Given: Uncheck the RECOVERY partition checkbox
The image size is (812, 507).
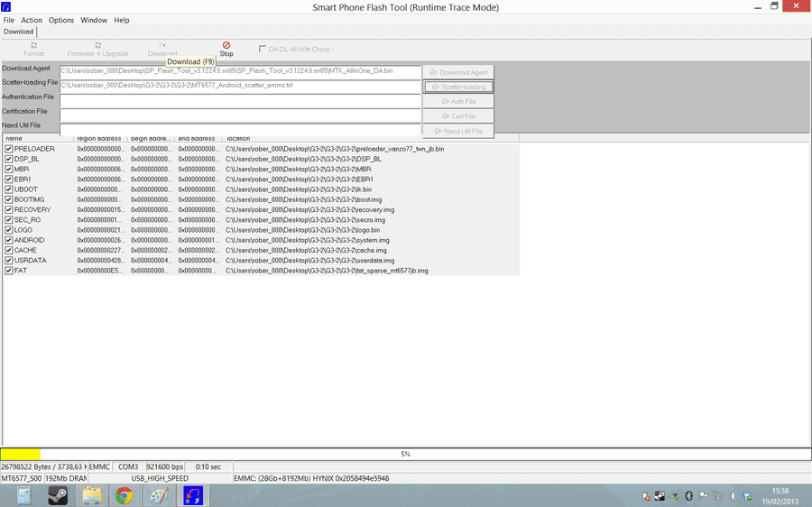Looking at the screenshot, I should click(x=9, y=209).
